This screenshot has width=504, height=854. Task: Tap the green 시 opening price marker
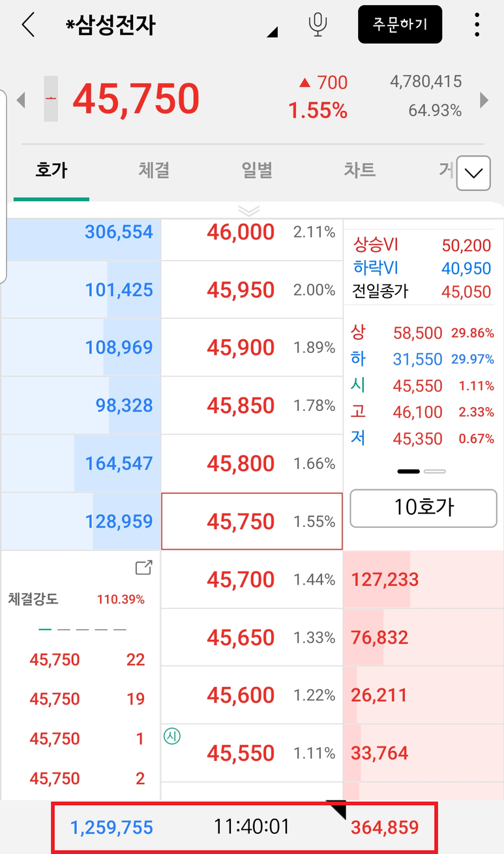click(x=173, y=737)
